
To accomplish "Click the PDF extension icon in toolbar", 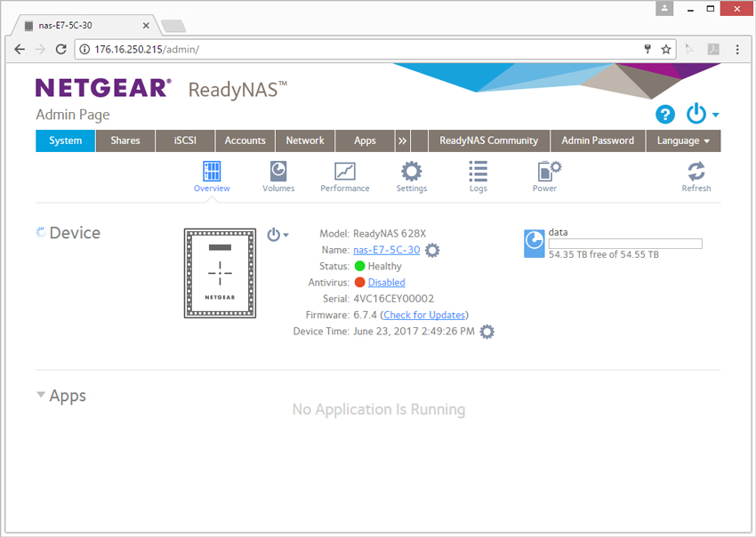I will click(713, 49).
